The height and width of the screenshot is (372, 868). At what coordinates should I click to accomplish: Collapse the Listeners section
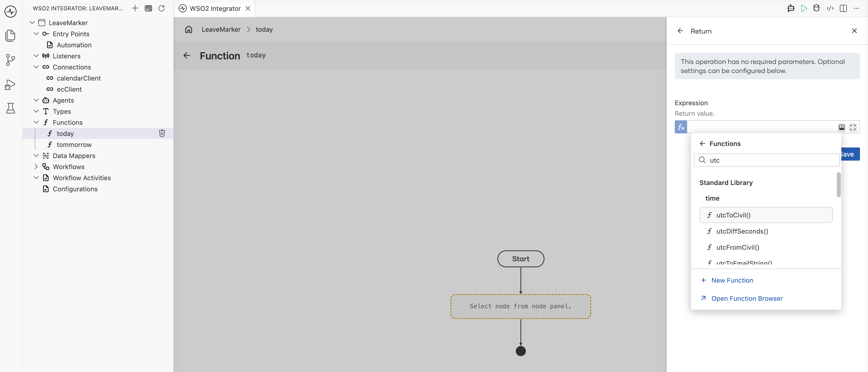click(x=36, y=56)
